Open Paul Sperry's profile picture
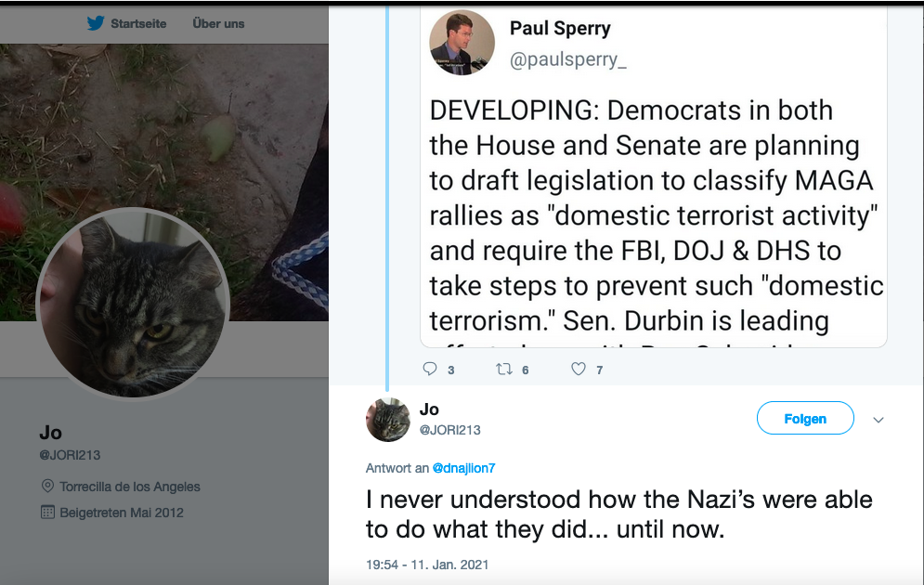Image resolution: width=924 pixels, height=585 pixels. click(462, 42)
